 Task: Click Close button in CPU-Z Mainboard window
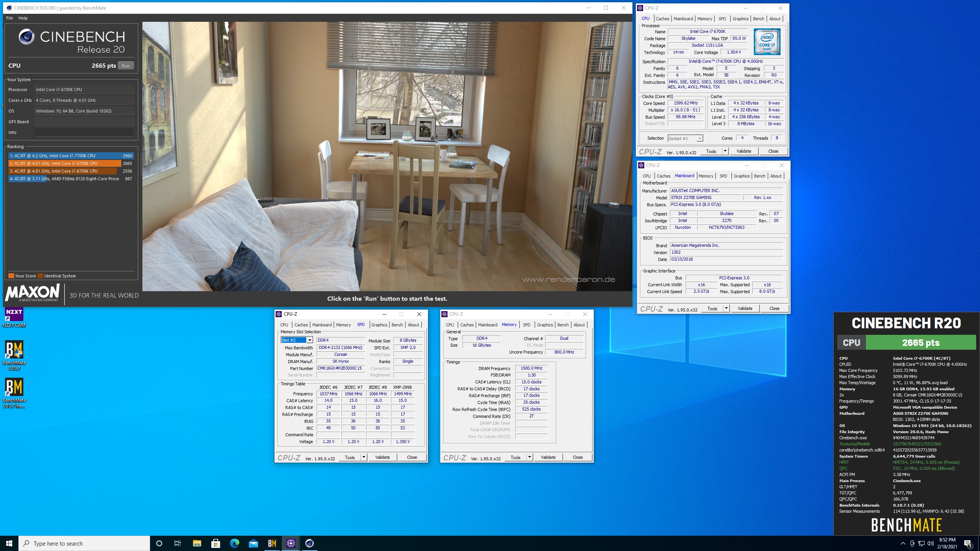(774, 308)
